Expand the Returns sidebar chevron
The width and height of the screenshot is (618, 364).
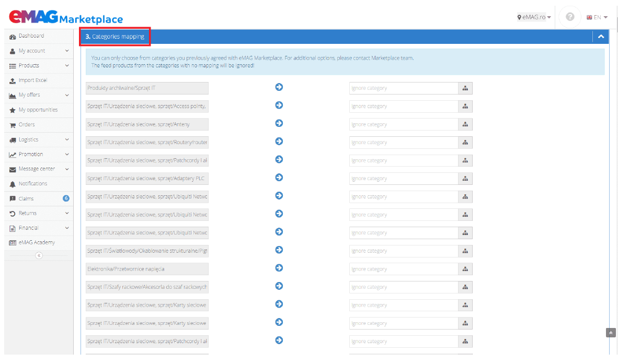click(x=66, y=213)
